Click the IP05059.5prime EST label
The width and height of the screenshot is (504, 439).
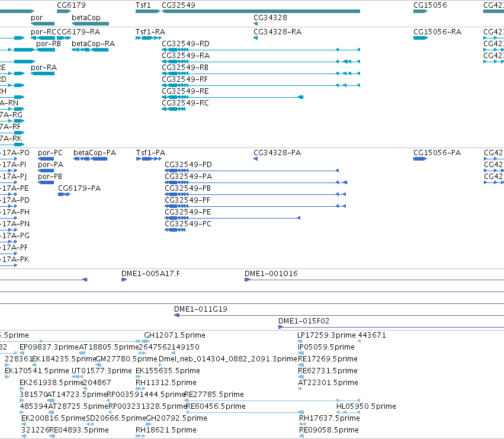[x=326, y=347]
